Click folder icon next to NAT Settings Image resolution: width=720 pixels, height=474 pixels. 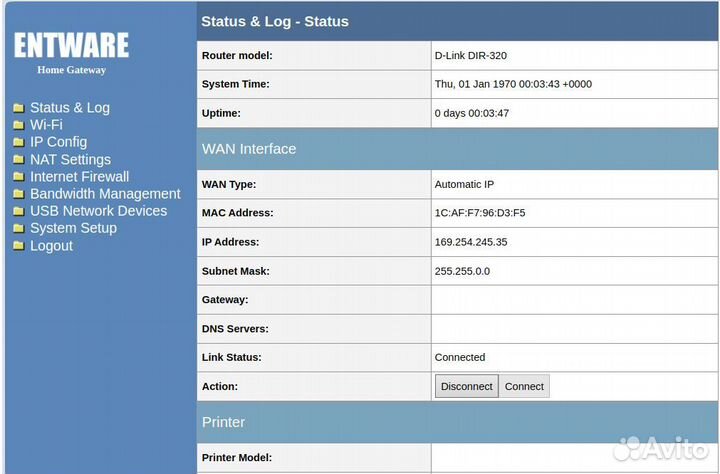[x=18, y=160]
